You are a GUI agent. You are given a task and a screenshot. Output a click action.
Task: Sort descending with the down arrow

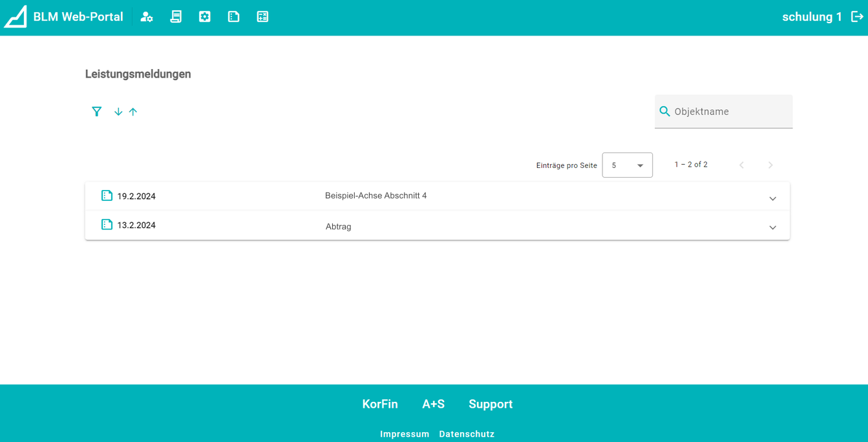click(x=118, y=112)
